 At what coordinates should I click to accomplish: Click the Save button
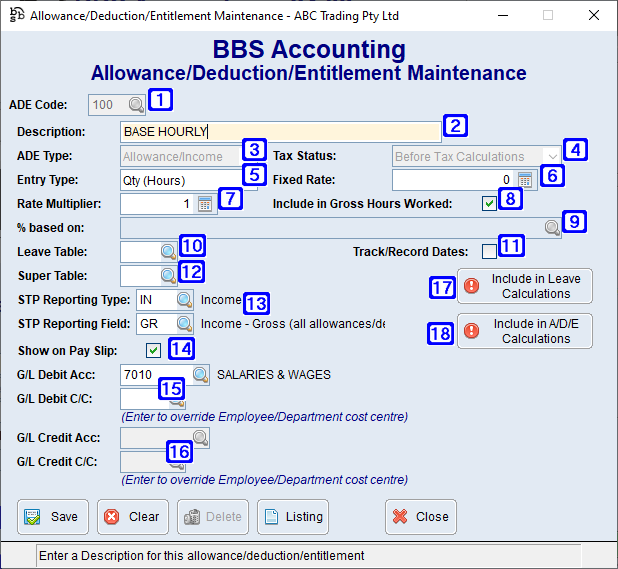tap(53, 517)
